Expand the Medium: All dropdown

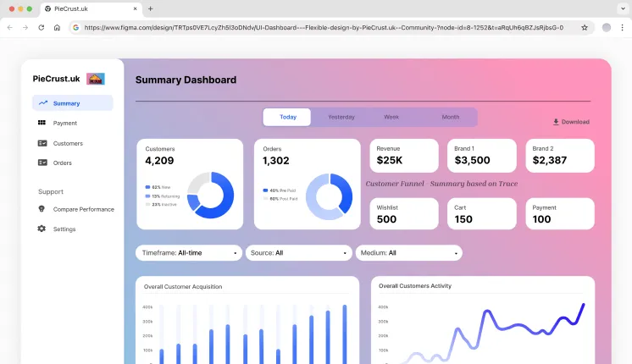tap(408, 253)
